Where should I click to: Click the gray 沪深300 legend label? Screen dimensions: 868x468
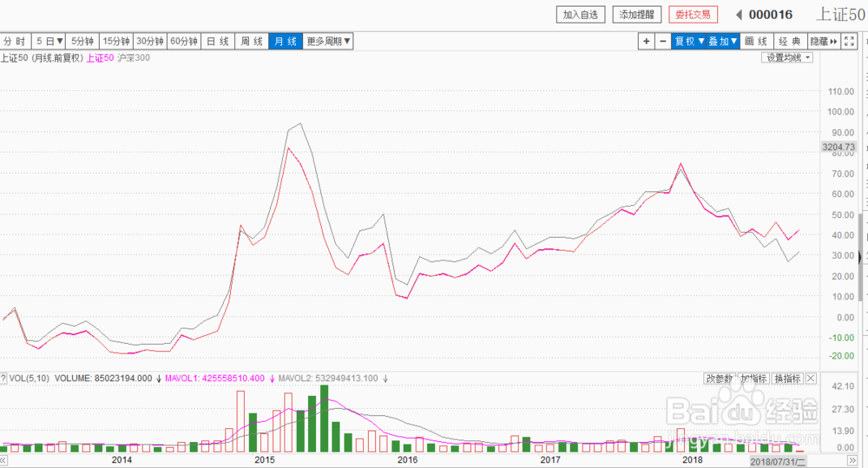click(x=134, y=57)
